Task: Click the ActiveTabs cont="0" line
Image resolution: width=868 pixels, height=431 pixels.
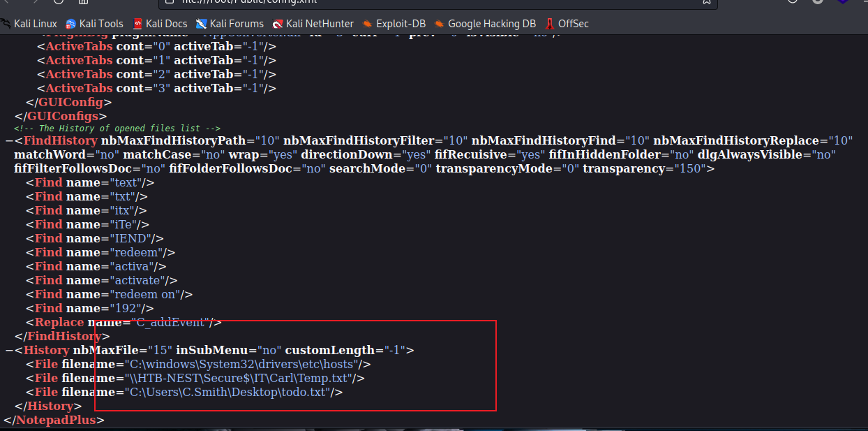Action: [x=157, y=46]
